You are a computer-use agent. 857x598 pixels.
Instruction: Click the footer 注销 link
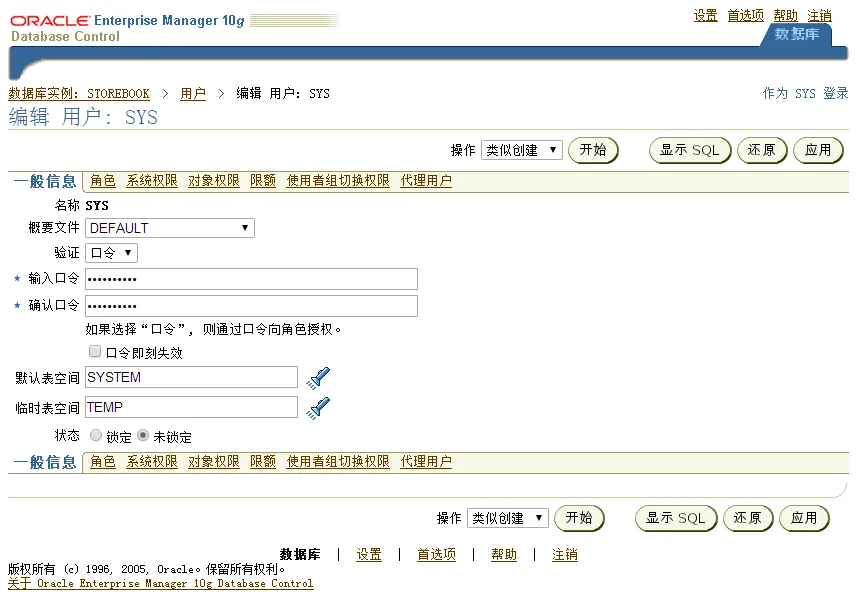click(x=565, y=554)
